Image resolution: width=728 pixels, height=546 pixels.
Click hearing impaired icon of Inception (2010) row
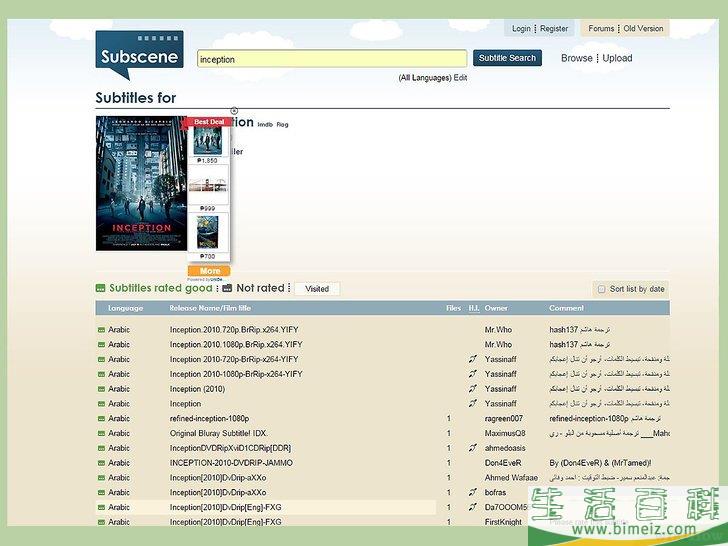pos(473,389)
